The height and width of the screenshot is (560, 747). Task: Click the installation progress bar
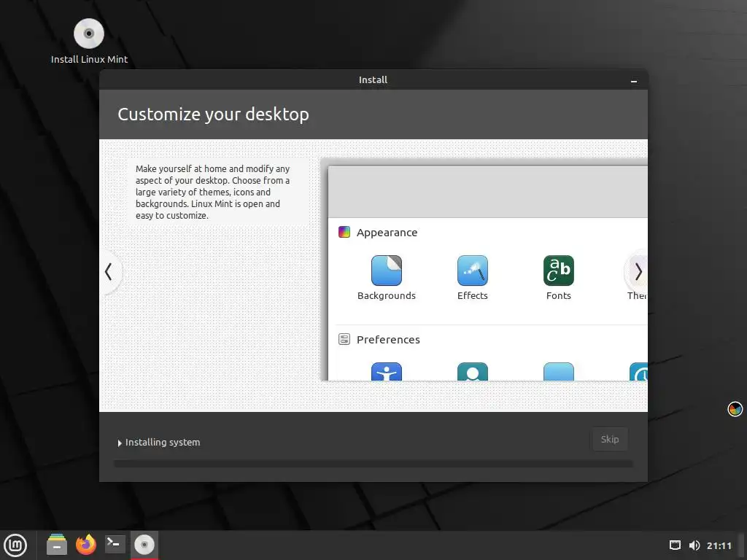point(373,463)
